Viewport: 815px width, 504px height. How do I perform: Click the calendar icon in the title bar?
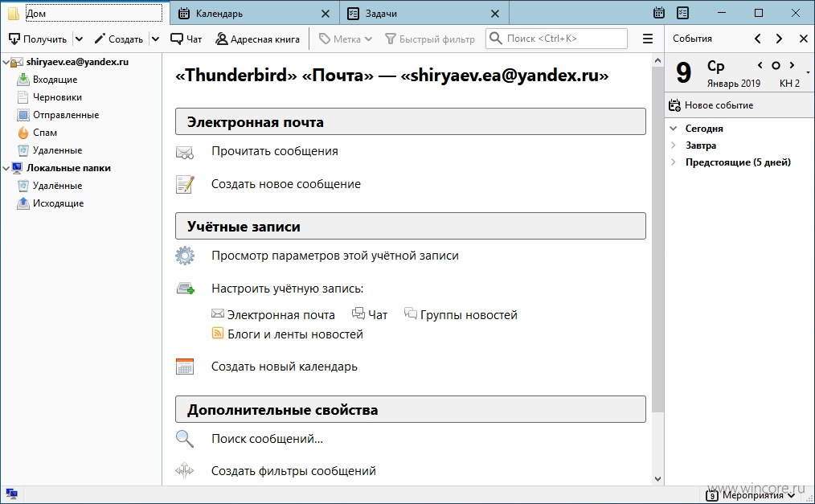click(659, 13)
